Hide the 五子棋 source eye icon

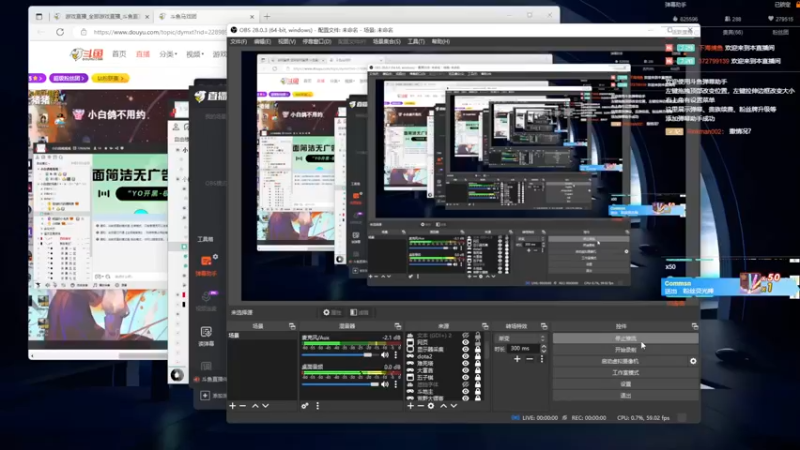(x=465, y=378)
